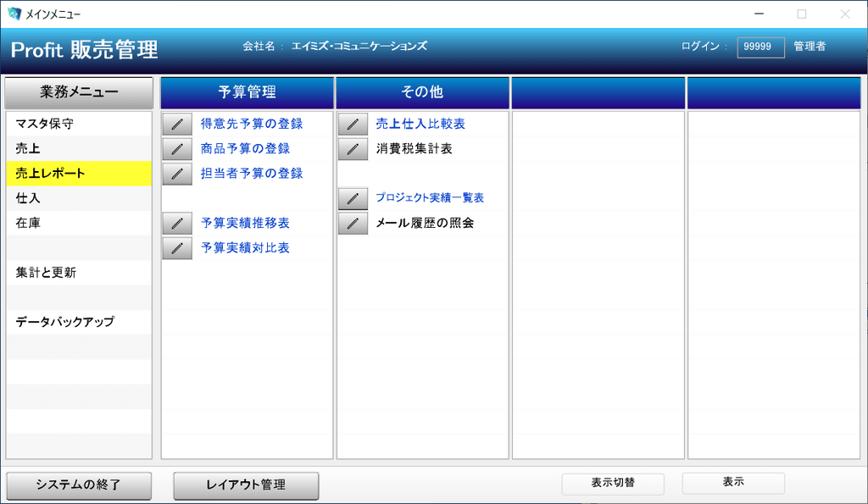Open 担当者予算の登録 link
Viewport: 868px width, 504px height.
pyautogui.click(x=252, y=174)
